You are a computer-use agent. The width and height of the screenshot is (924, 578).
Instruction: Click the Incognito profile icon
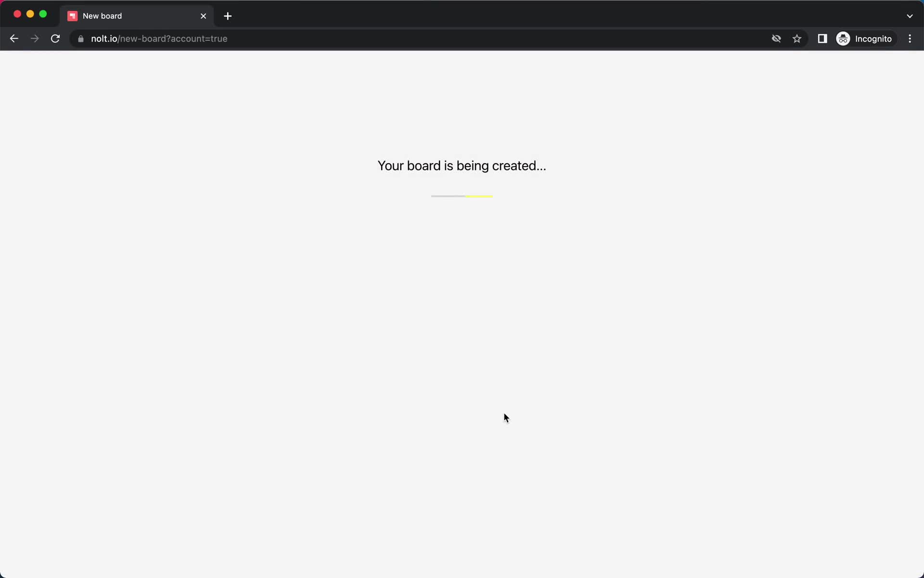coord(843,38)
